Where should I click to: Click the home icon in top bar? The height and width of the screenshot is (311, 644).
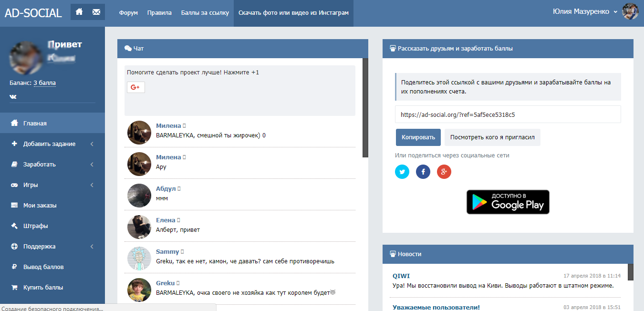tap(79, 12)
